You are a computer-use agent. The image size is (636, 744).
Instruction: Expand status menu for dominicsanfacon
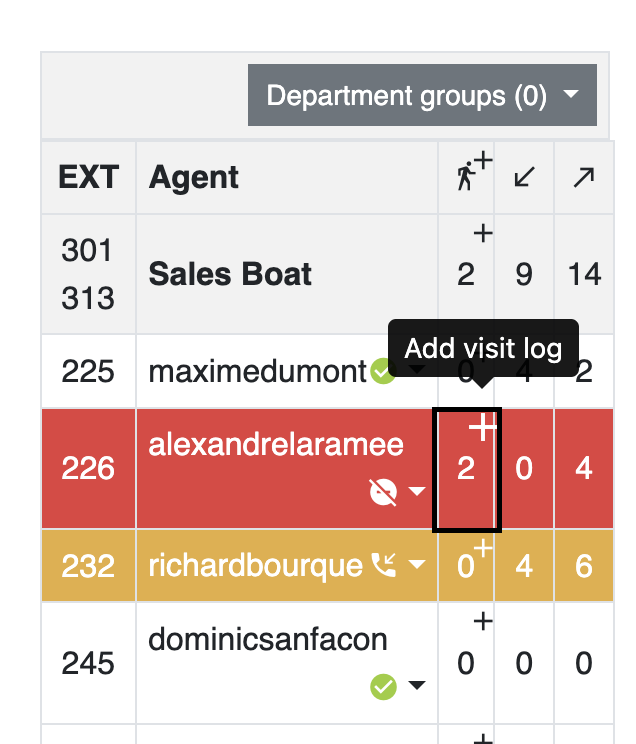click(417, 685)
